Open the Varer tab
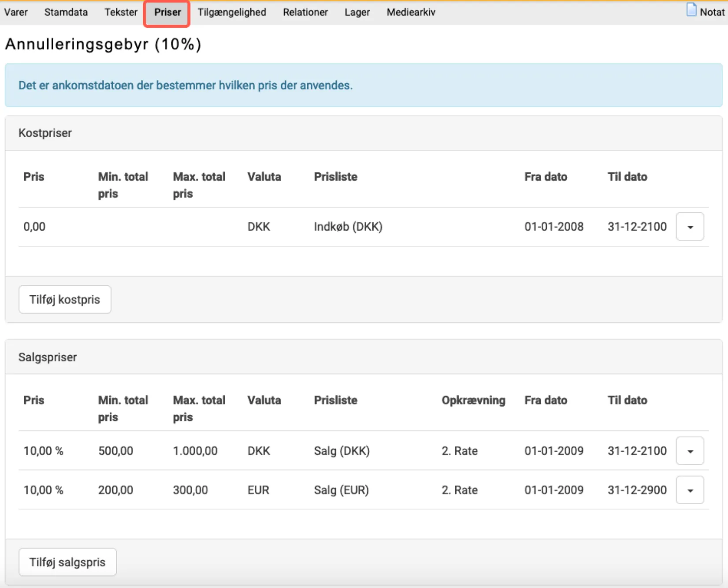Screen dimensions: 728x588 pyautogui.click(x=16, y=12)
